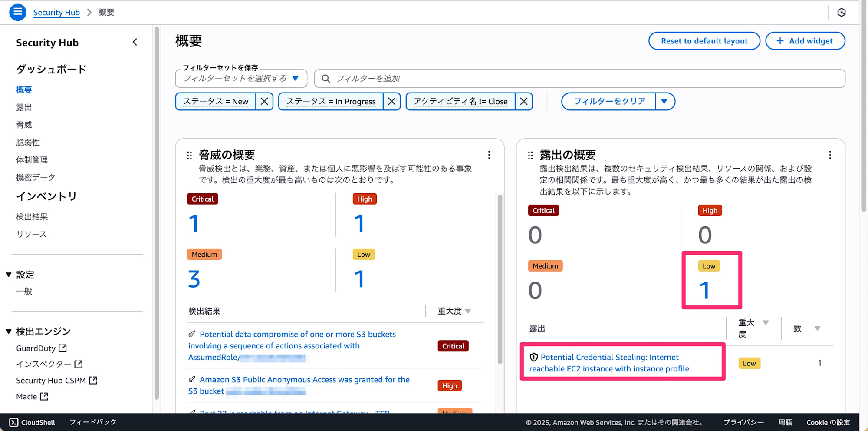Click the threat Critical count 1
Viewport: 868px width, 431px height.
(x=194, y=223)
